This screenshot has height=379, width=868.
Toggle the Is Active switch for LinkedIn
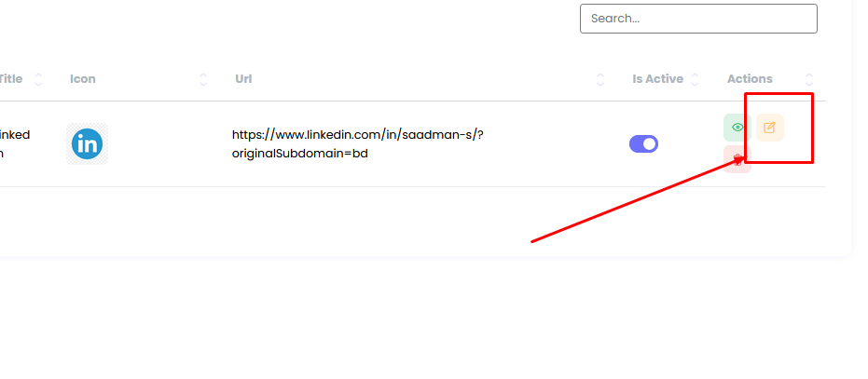tap(643, 143)
